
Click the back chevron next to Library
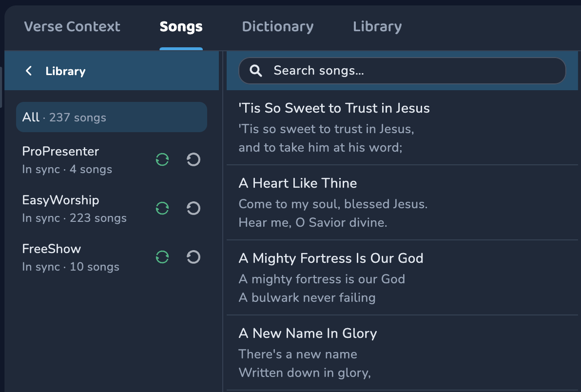(x=29, y=71)
